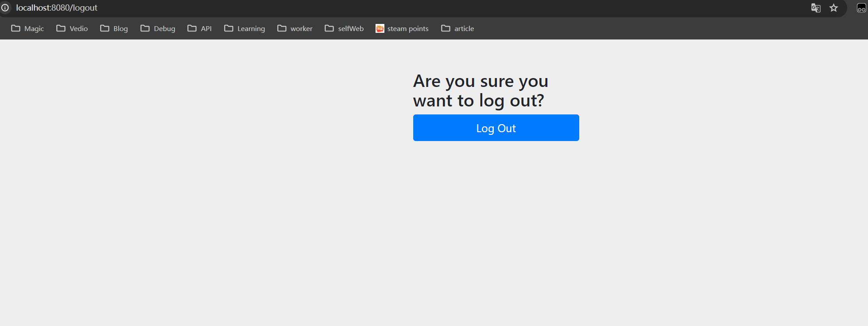Expand the Blog bookmark folder
Screen dimensions: 868x326
click(x=114, y=28)
